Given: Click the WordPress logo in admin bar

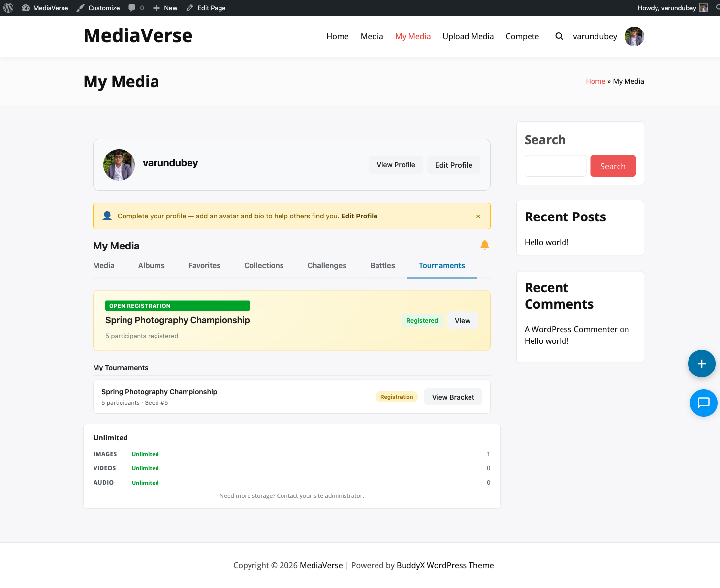Looking at the screenshot, I should pyautogui.click(x=8, y=8).
